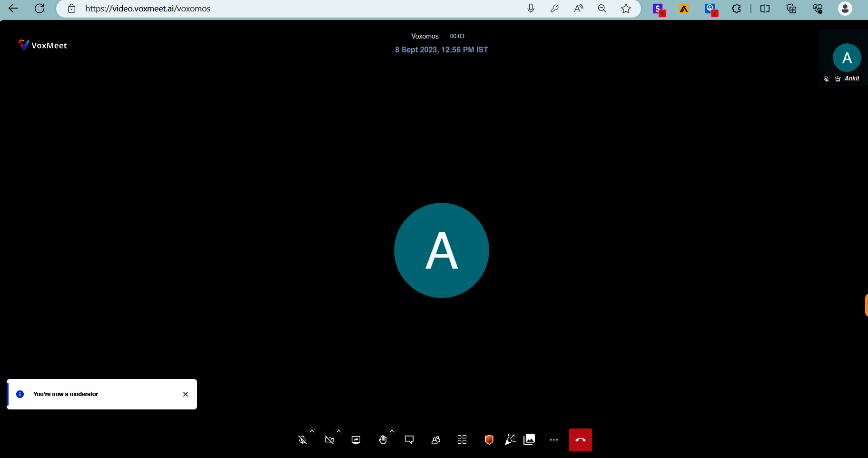868x458 pixels.
Task: Expand the camera device options chevron
Action: 338,431
